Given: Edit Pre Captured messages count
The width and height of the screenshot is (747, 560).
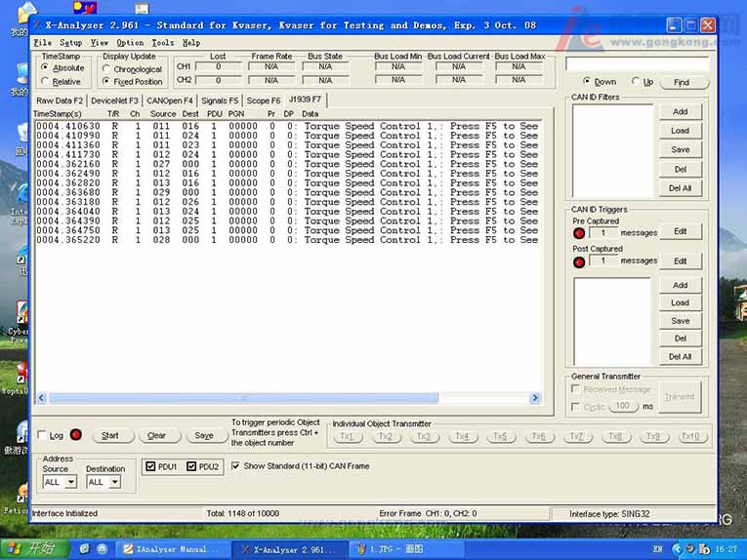Looking at the screenshot, I should [x=681, y=231].
